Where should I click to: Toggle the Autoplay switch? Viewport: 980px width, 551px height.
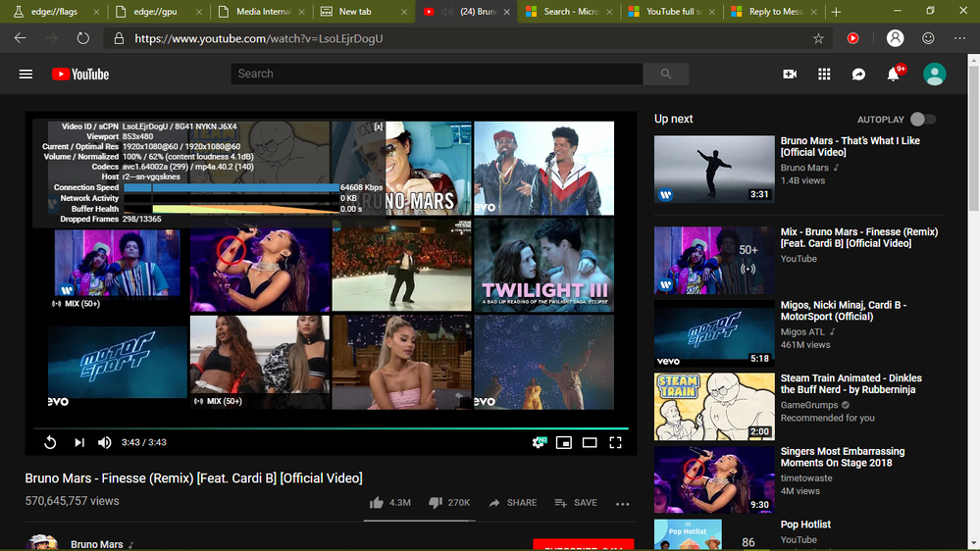coord(922,120)
